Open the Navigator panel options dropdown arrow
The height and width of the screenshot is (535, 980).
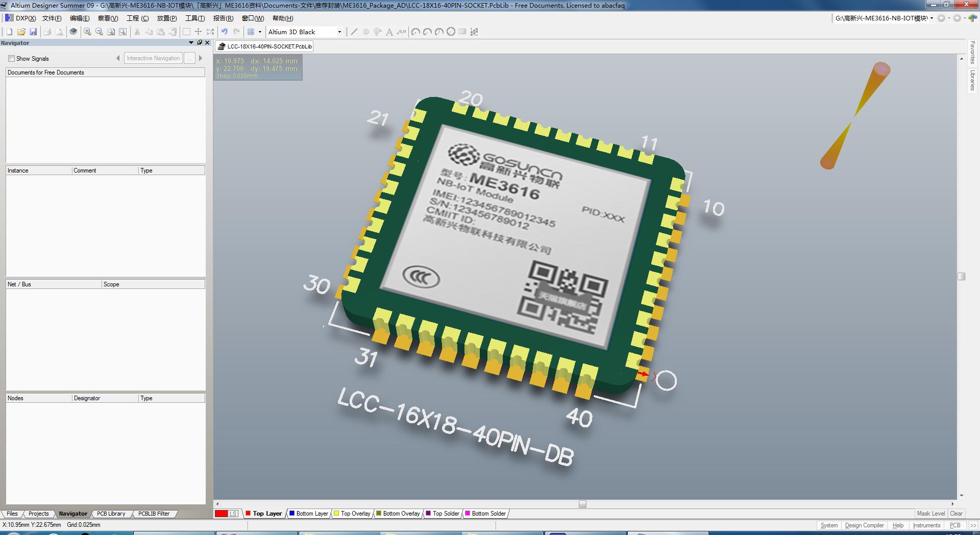click(x=191, y=43)
